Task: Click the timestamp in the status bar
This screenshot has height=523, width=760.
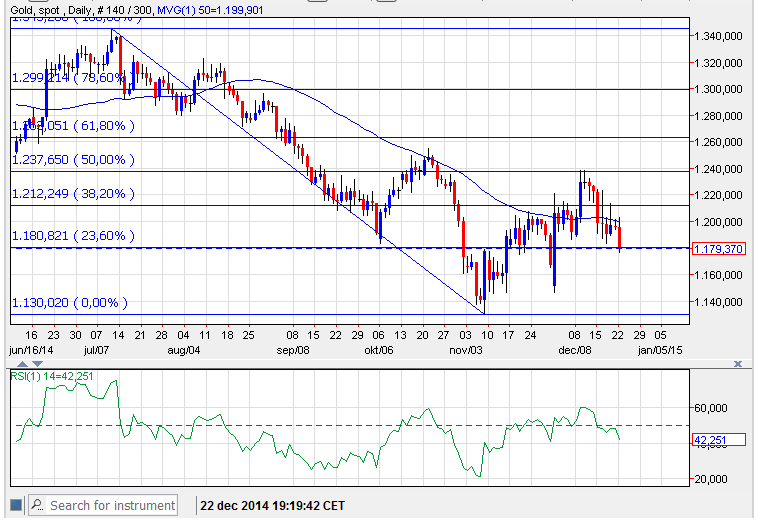Action: [x=274, y=505]
